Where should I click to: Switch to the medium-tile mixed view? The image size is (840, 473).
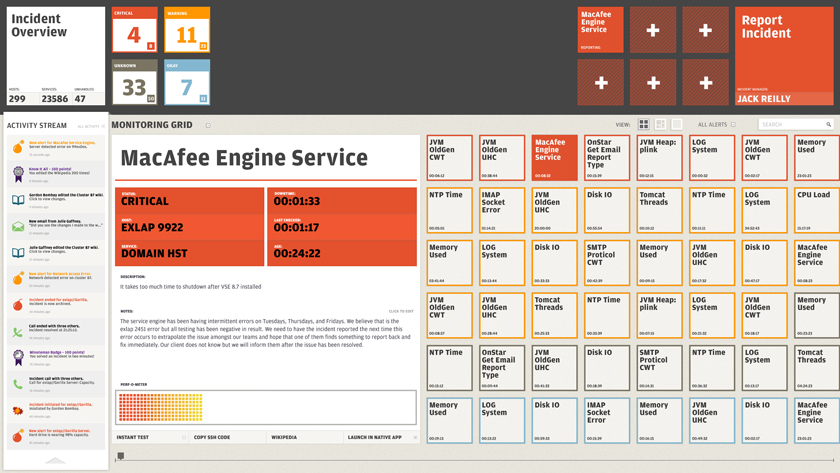click(x=660, y=124)
